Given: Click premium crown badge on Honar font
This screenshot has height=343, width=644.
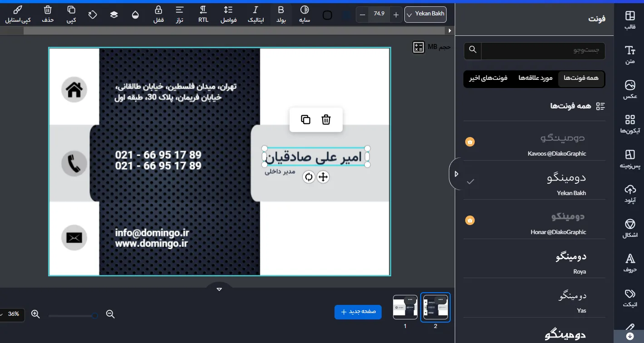Looking at the screenshot, I should pos(470,220).
